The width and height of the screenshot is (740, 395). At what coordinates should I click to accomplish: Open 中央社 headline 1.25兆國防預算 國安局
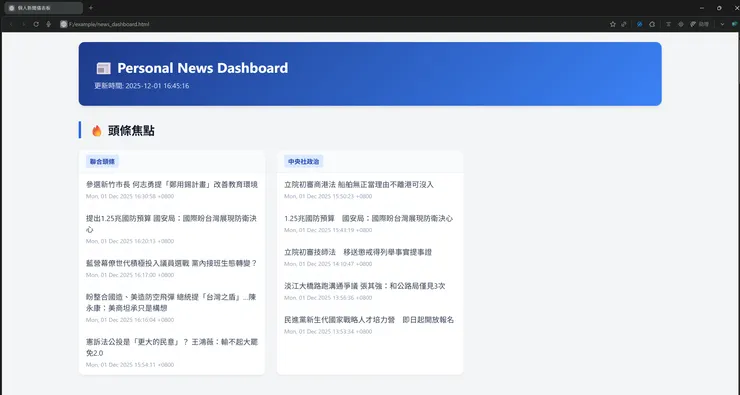coord(369,219)
